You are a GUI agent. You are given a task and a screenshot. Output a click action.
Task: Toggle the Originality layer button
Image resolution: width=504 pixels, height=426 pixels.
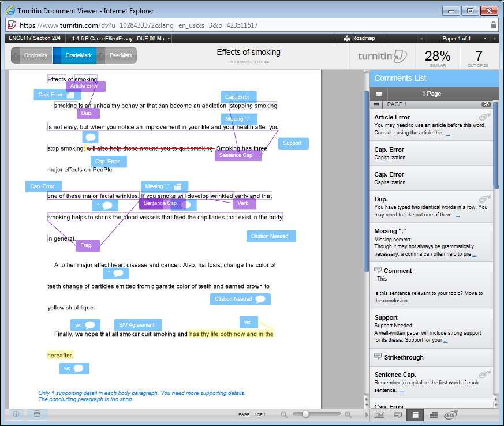[32, 55]
